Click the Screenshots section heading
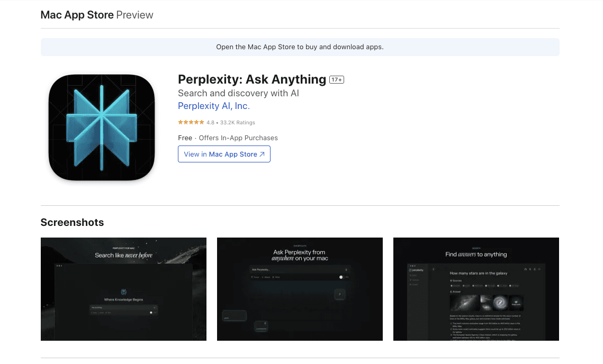The height and width of the screenshot is (364, 603). [73, 222]
